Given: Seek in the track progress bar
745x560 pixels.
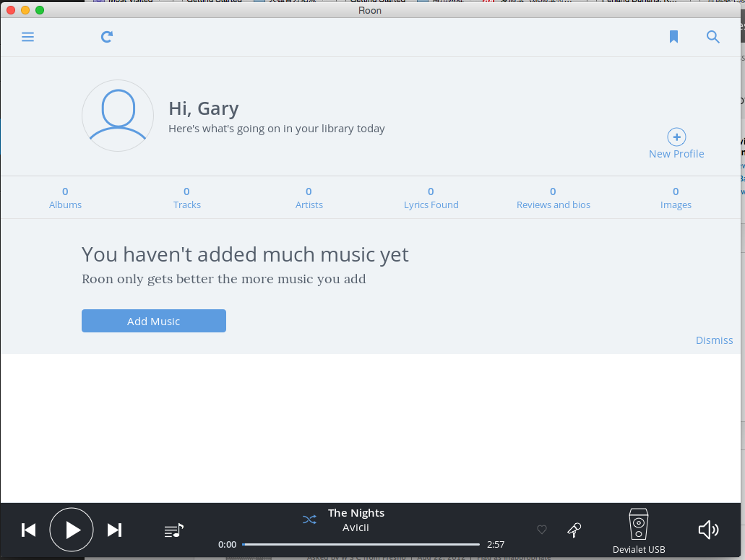Looking at the screenshot, I should (x=361, y=544).
